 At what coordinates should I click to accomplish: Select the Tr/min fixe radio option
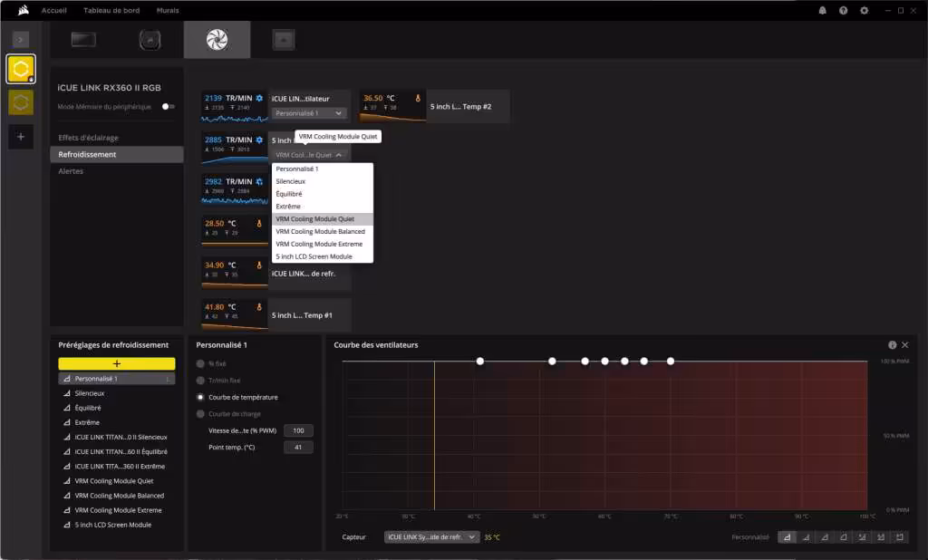pyautogui.click(x=200, y=381)
